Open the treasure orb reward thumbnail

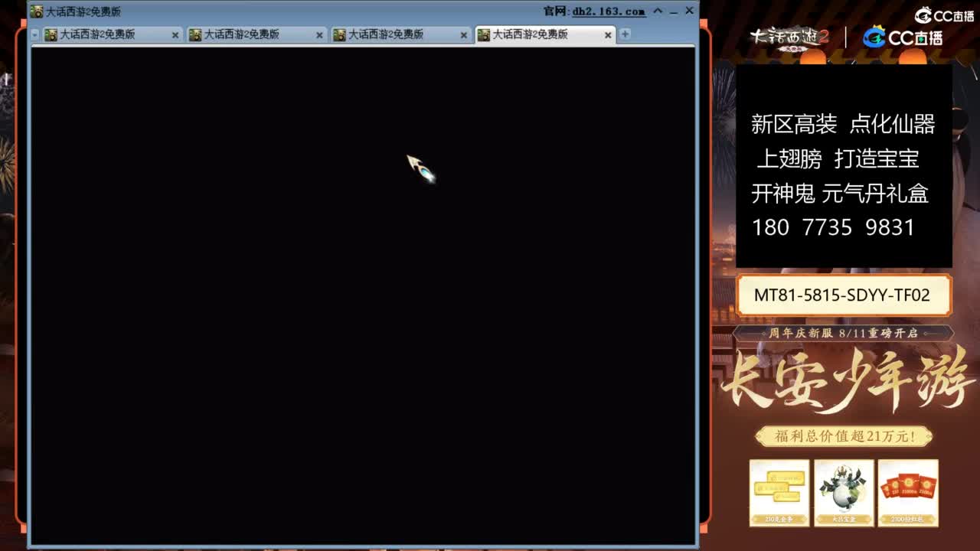click(x=844, y=493)
